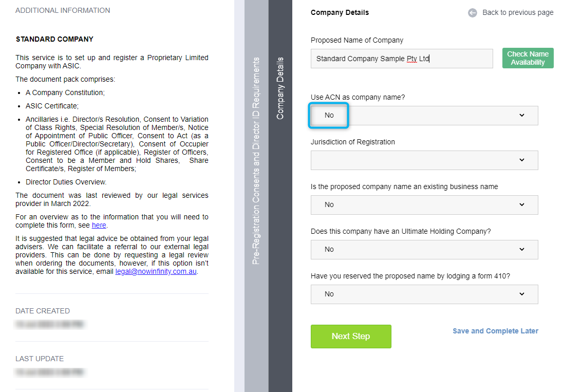Open the form 410 reserved name dropdown

pyautogui.click(x=424, y=294)
